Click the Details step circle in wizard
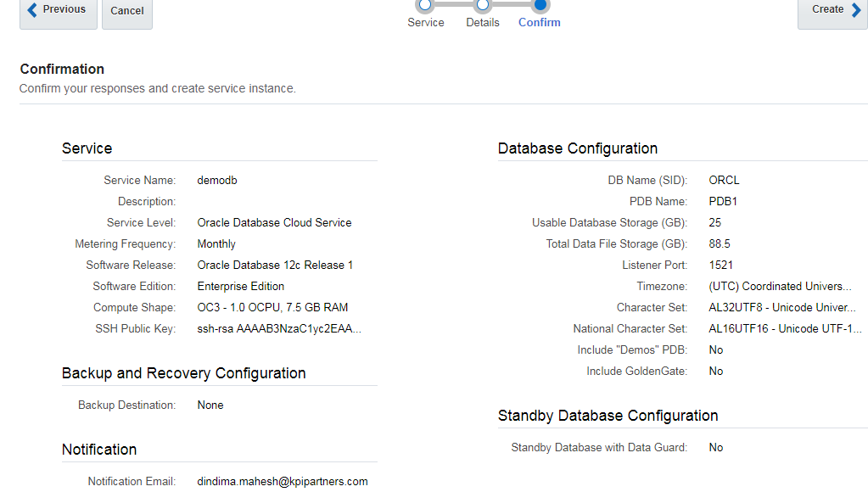This screenshot has height=492, width=868. [482, 4]
